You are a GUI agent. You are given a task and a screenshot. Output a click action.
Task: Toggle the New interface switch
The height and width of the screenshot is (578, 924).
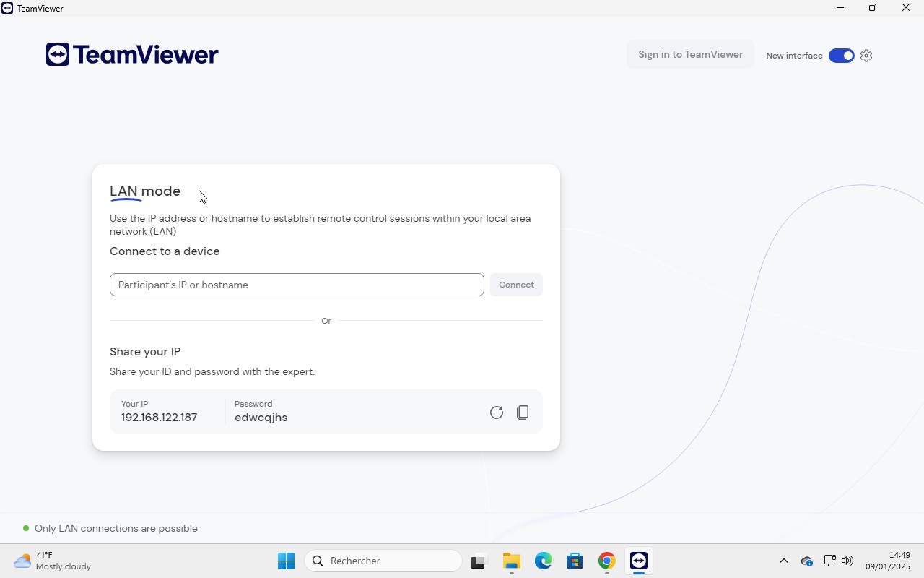click(x=841, y=56)
